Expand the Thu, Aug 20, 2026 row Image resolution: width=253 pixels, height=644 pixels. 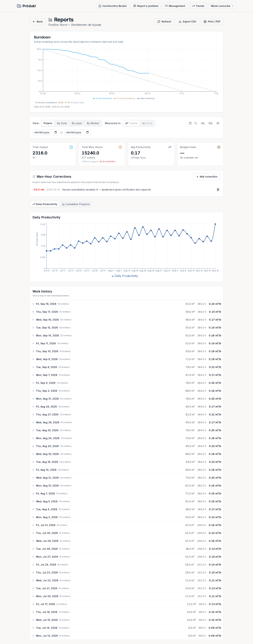click(126, 446)
